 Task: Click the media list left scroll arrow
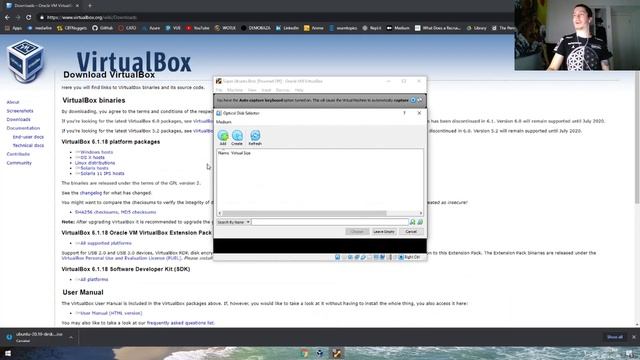coord(220,213)
